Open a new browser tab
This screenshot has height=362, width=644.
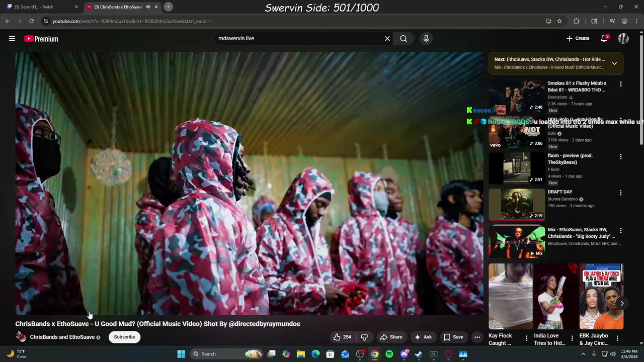click(x=168, y=7)
